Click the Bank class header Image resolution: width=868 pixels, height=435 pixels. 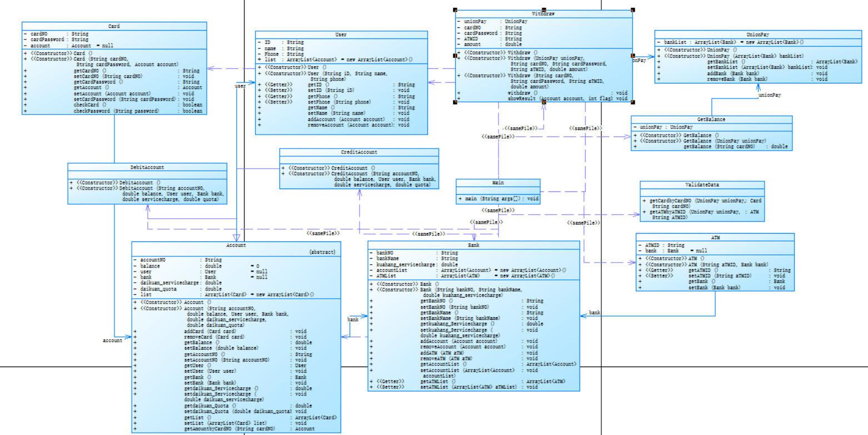[474, 245]
